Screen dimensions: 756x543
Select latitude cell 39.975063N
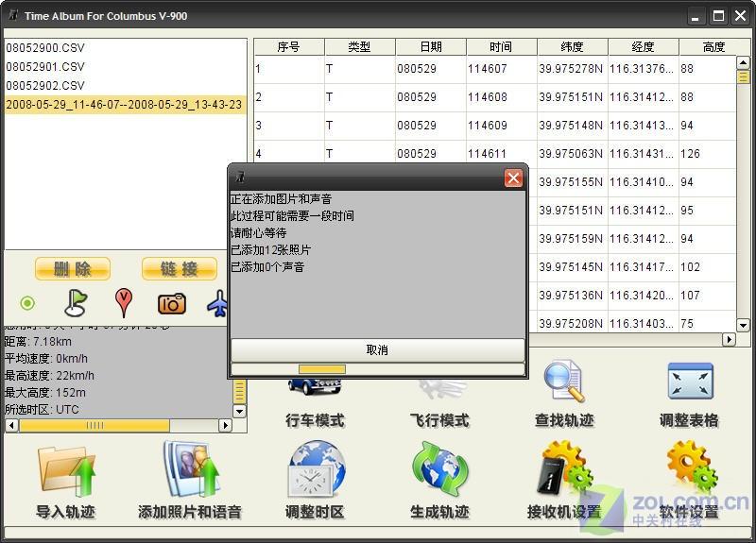tap(571, 154)
